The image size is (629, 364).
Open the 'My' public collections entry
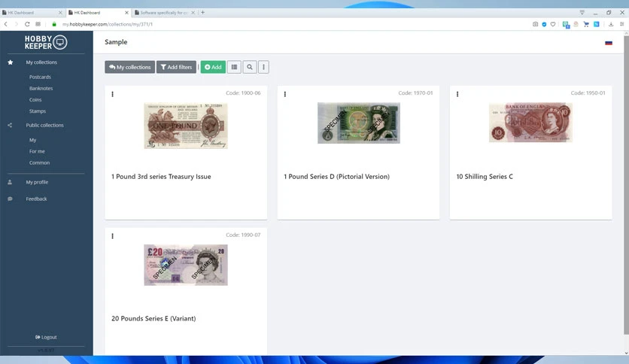tap(32, 140)
